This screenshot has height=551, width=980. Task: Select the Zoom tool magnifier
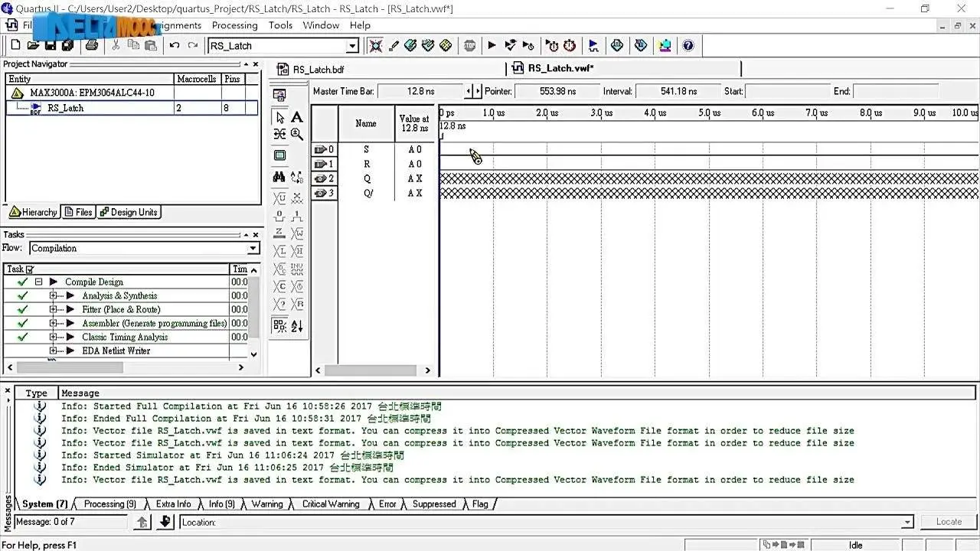[x=297, y=134]
